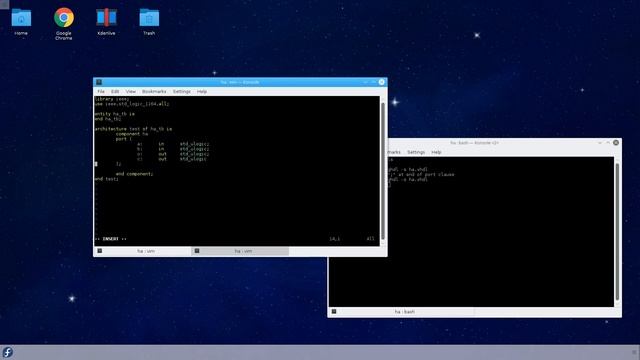Click the vim Konsole title bar window icon
640x360 pixels.
click(x=99, y=82)
